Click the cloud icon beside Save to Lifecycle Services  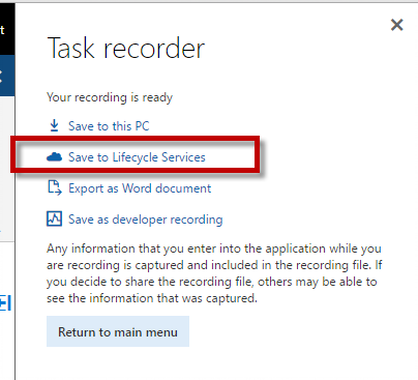pos(54,157)
